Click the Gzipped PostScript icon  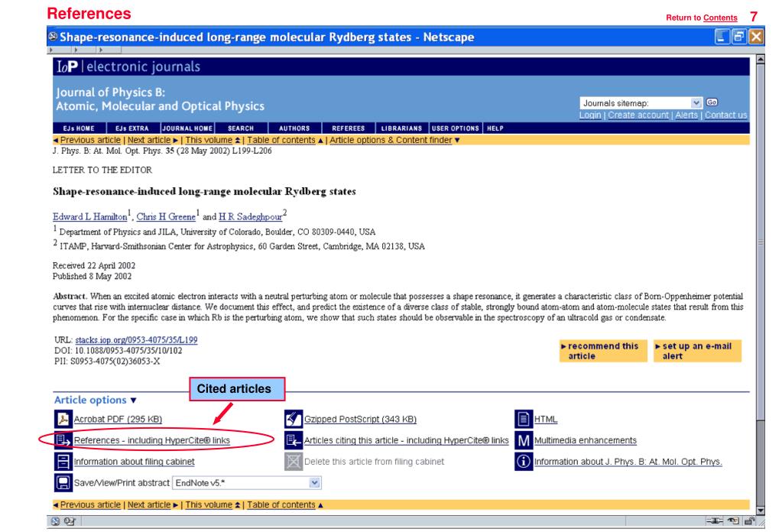[x=294, y=418]
